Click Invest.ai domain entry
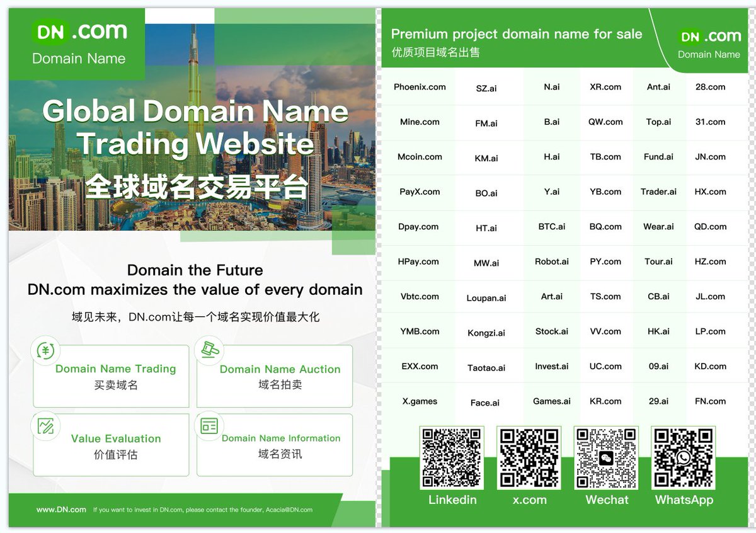The image size is (756, 533). (552, 366)
